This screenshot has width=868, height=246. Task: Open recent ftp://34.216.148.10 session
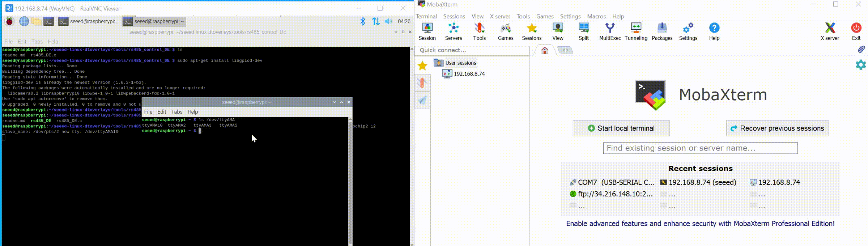[611, 194]
